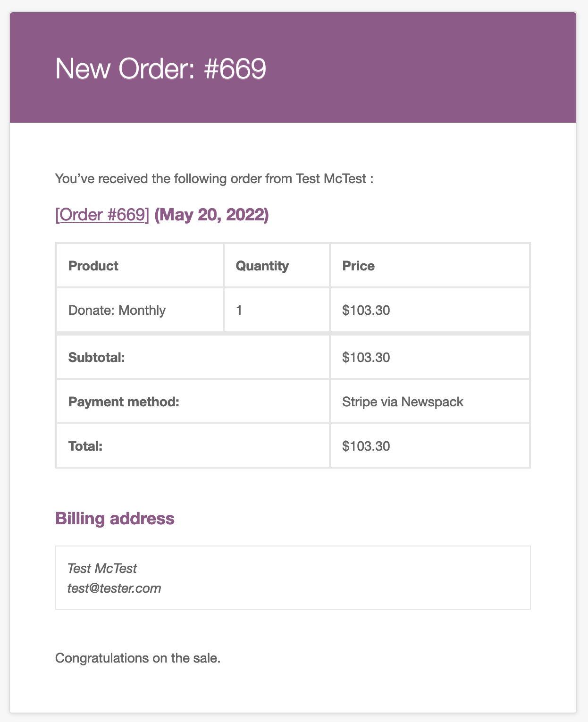This screenshot has height=722, width=588.
Task: Click the Subtotal amount $103.30
Action: click(366, 357)
